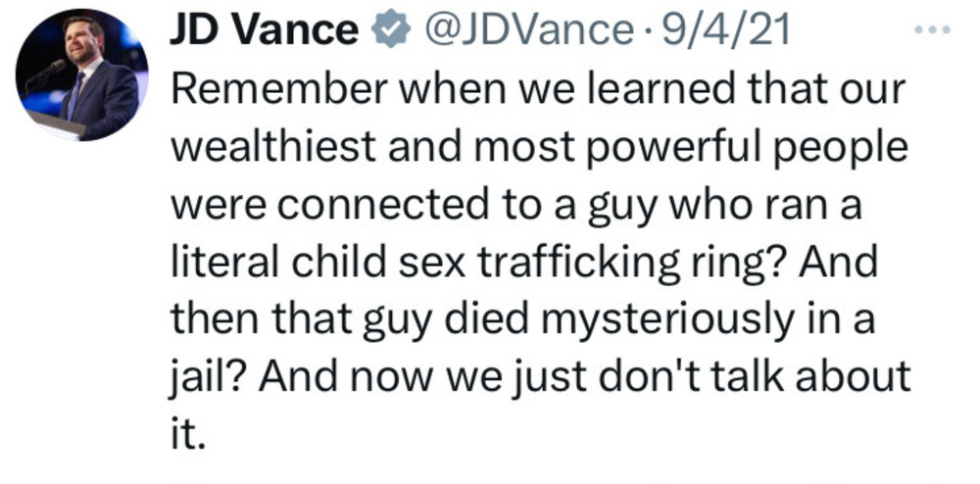Click the final word "it." in tweet
This screenshot has width=980, height=484.
(x=188, y=433)
